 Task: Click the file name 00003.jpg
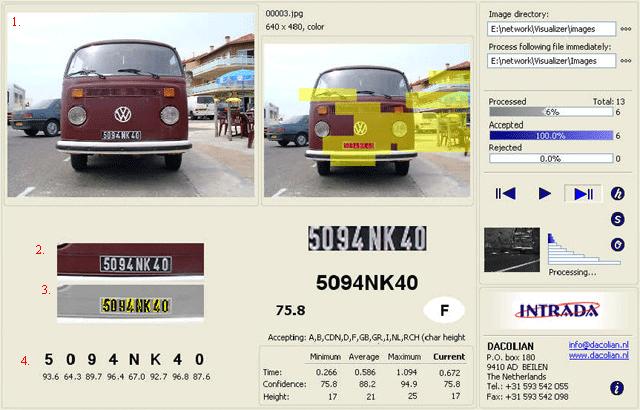(284, 13)
